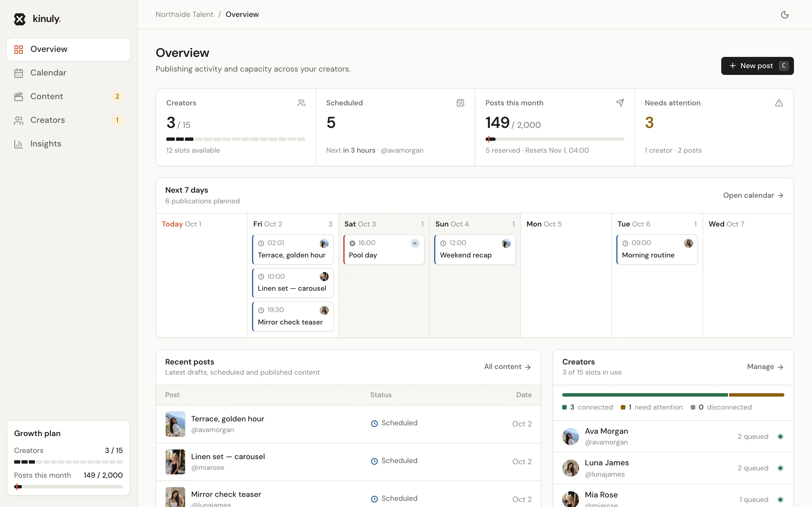812x507 pixels.
Task: Click the Posts this month progress bar
Action: pyautogui.click(x=554, y=139)
